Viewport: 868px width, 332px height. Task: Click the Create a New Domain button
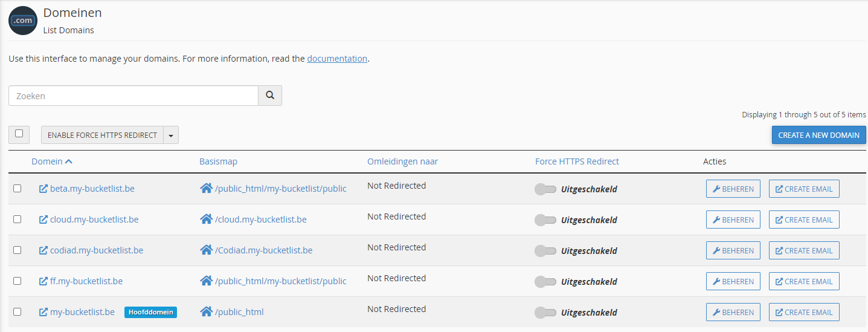click(x=818, y=135)
